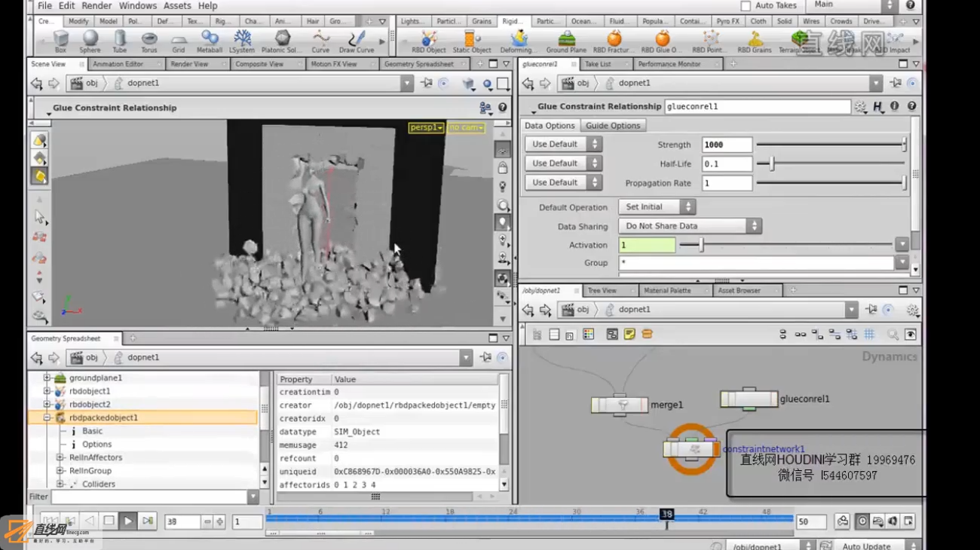Click the glueconrel1 name field

click(x=757, y=107)
